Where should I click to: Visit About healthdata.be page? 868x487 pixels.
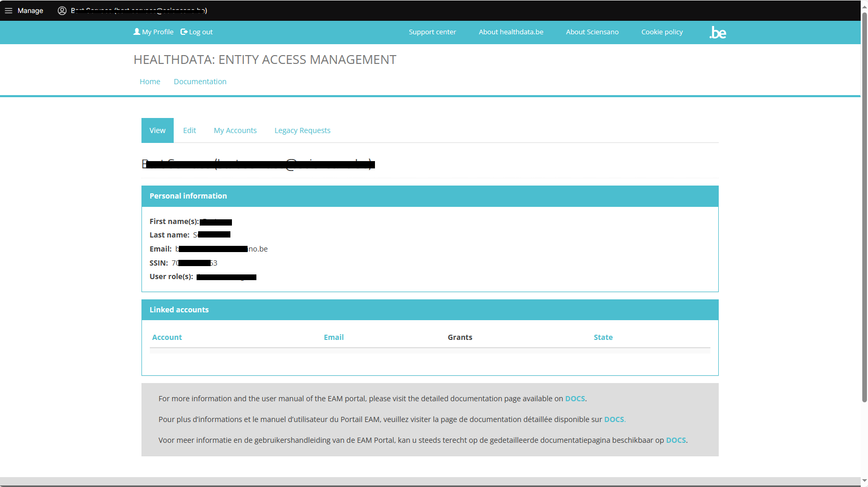point(511,32)
